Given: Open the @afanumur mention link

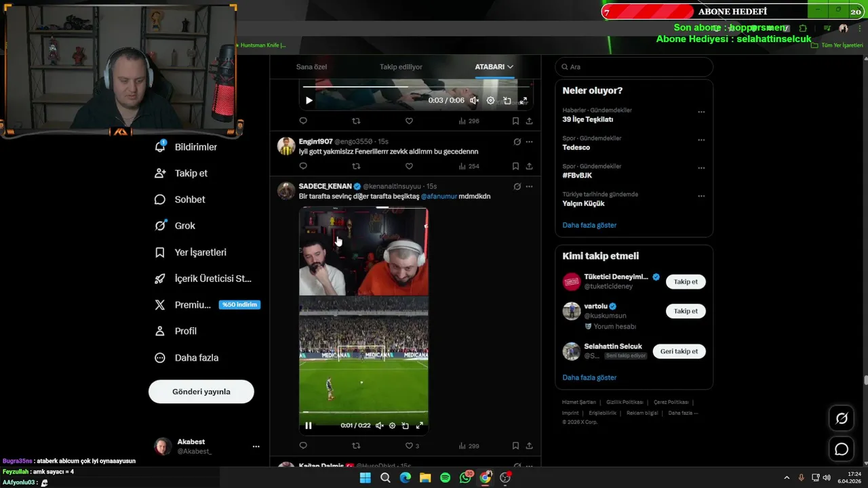Looking at the screenshot, I should (x=439, y=197).
